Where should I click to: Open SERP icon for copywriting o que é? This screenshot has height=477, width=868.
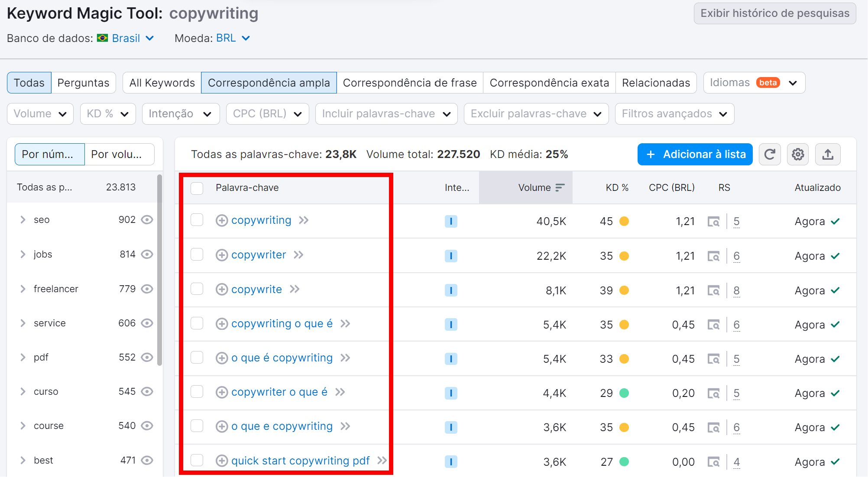pos(713,325)
